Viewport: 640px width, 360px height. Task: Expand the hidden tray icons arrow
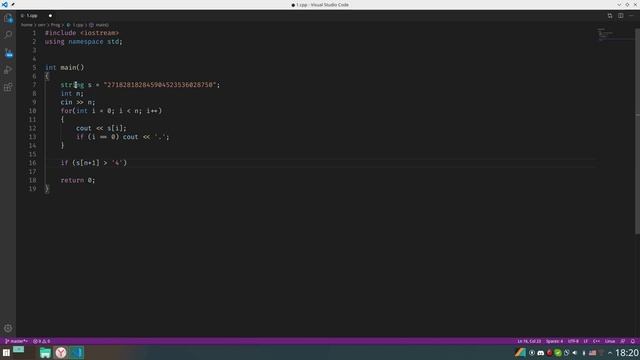tap(610, 353)
